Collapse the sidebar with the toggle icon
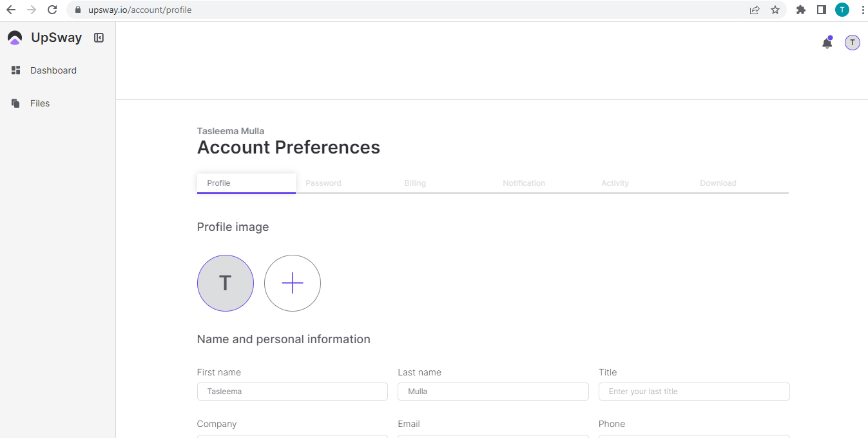Viewport: 868px width, 438px height. [x=99, y=37]
